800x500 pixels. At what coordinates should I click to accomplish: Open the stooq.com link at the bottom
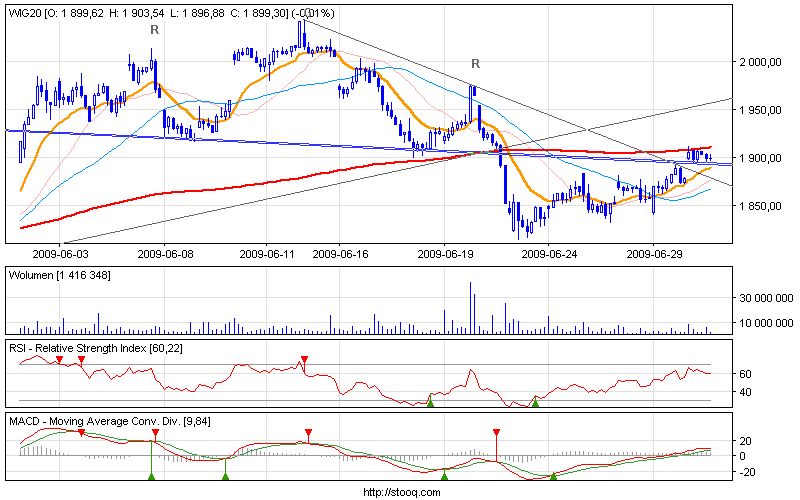point(399,492)
